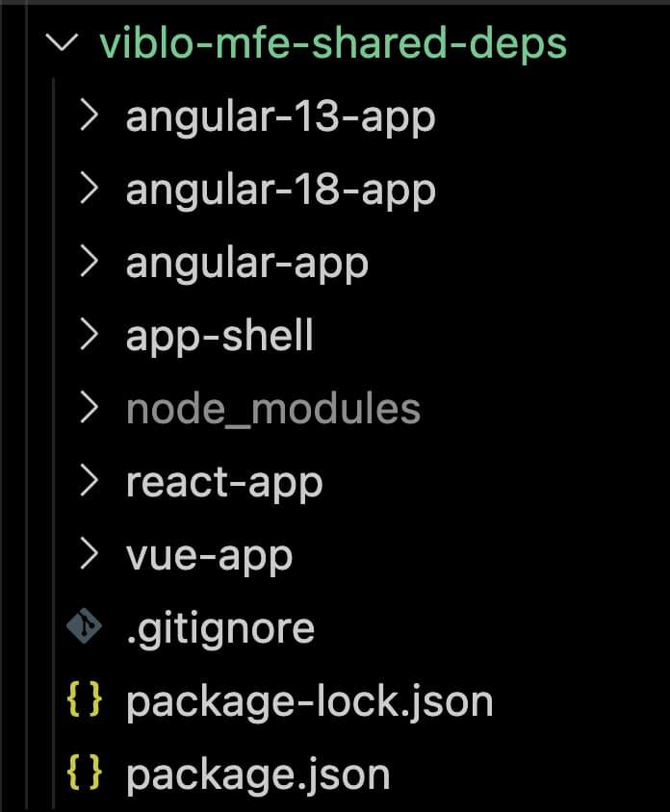Click the chevron beside node_modules
The height and width of the screenshot is (812, 670).
point(90,408)
